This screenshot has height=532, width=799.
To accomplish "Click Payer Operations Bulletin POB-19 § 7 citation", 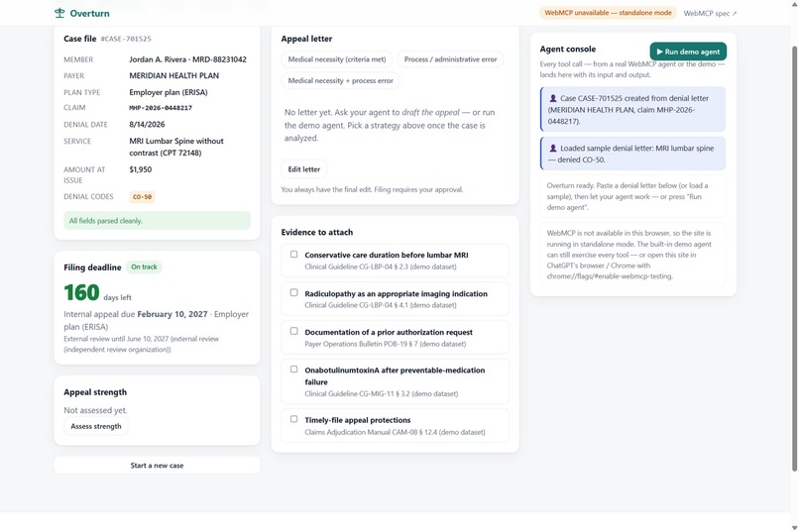I will pos(386,344).
